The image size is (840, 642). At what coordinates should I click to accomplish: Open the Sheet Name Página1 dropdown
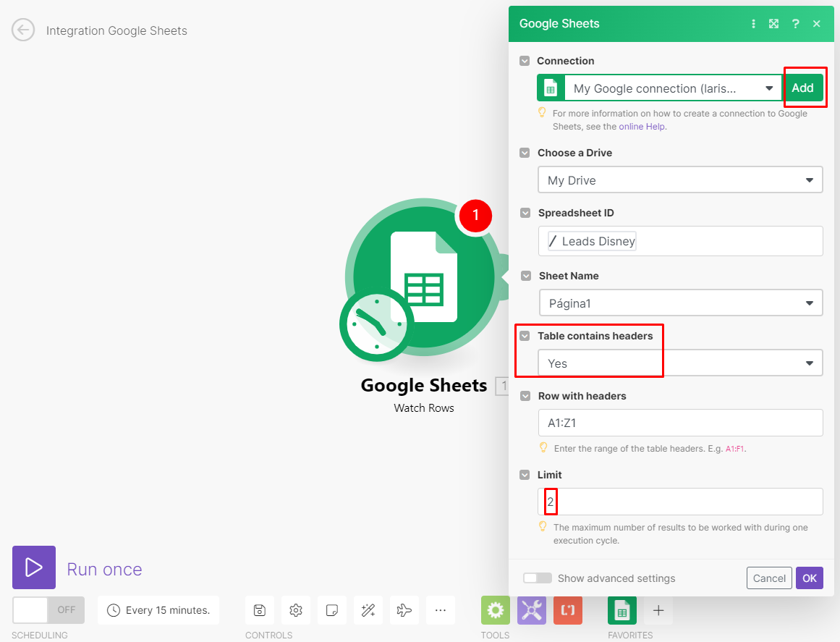pyautogui.click(x=681, y=303)
